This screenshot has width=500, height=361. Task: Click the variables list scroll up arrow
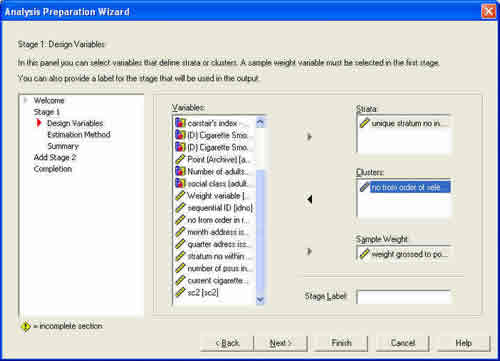click(260, 122)
